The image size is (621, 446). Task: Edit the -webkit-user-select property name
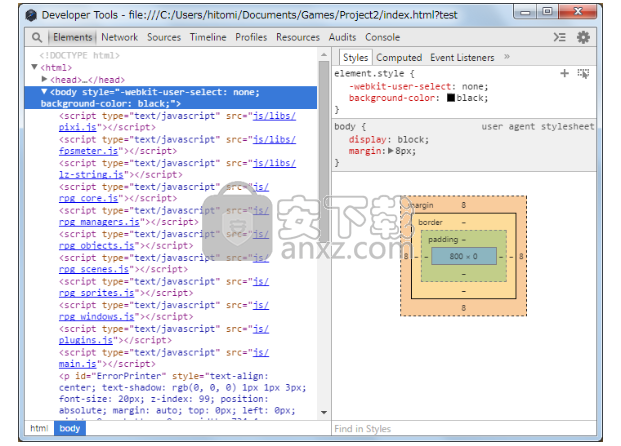pos(400,86)
